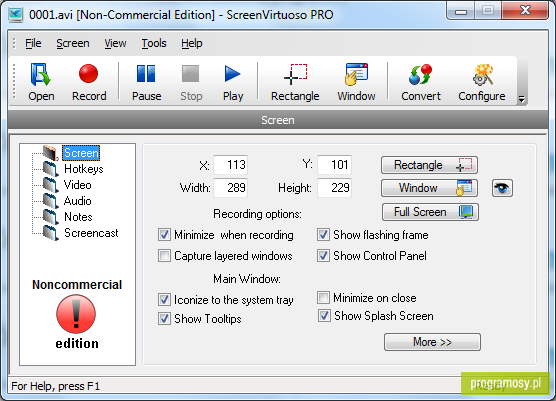Screen dimensions: 556x401
Task: Open the Help menu
Action: [x=191, y=43]
